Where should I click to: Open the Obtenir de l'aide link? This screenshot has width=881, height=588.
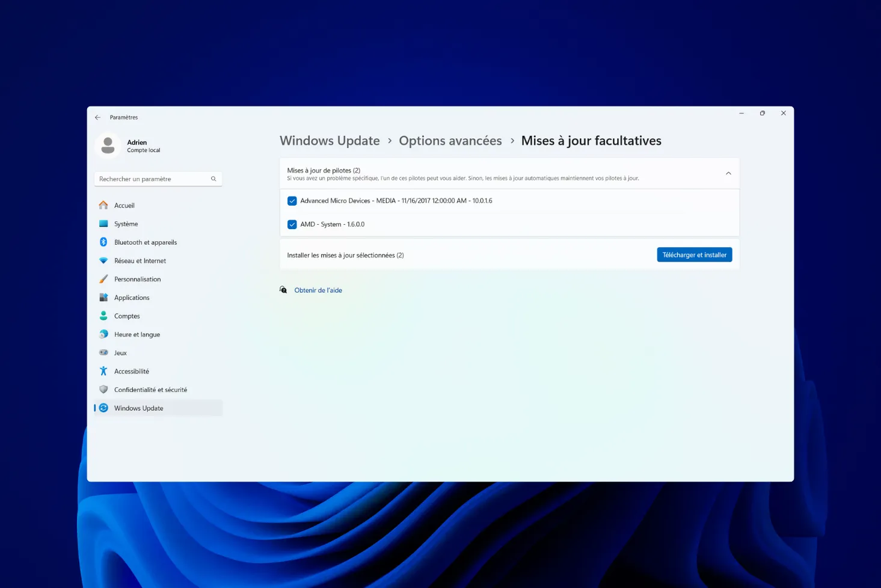[x=318, y=290]
